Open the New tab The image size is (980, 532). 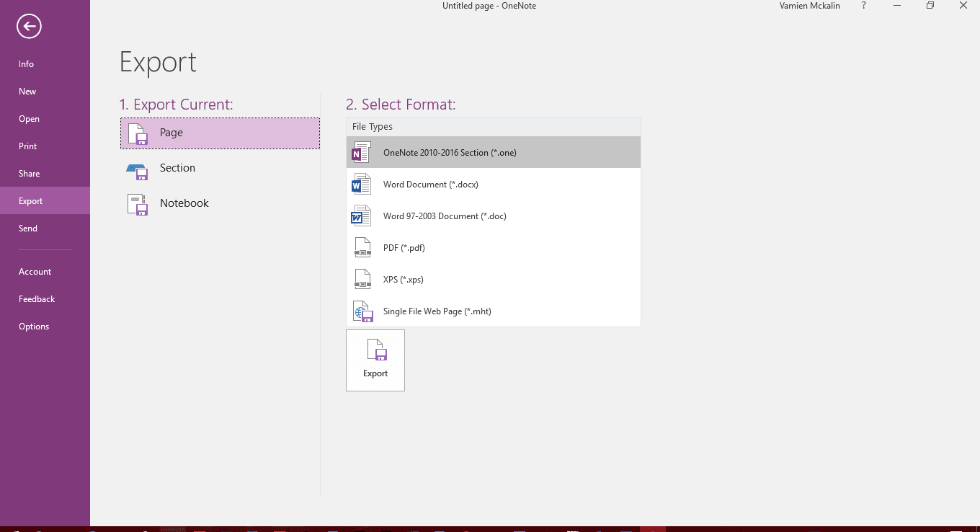[45, 92]
